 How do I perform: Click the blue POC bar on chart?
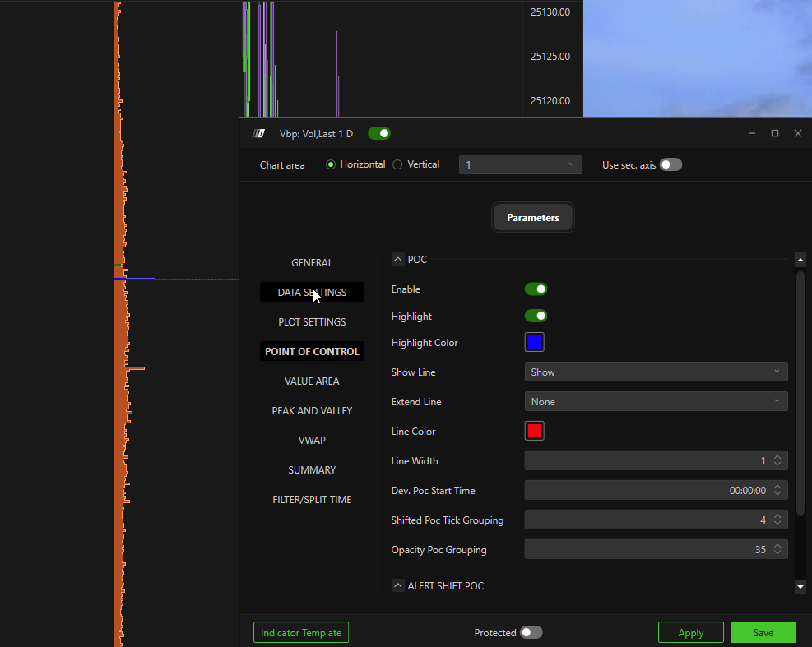135,279
